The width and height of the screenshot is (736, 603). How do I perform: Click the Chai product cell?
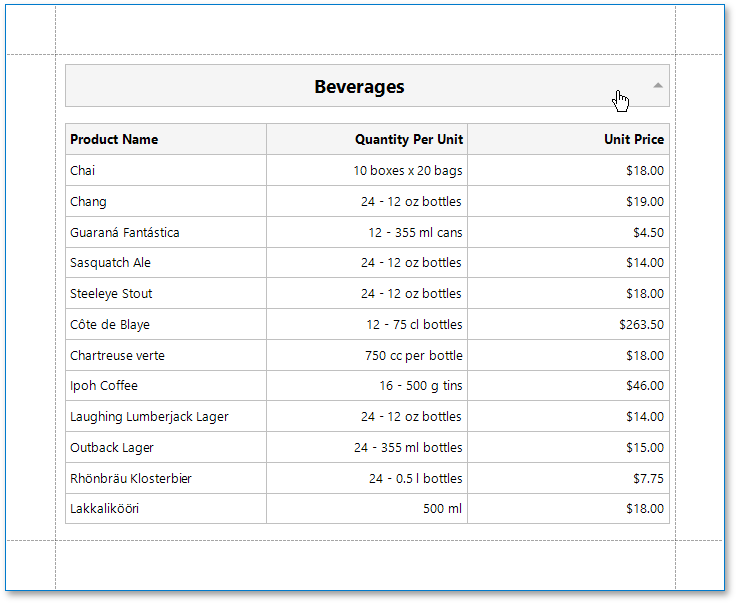83,171
